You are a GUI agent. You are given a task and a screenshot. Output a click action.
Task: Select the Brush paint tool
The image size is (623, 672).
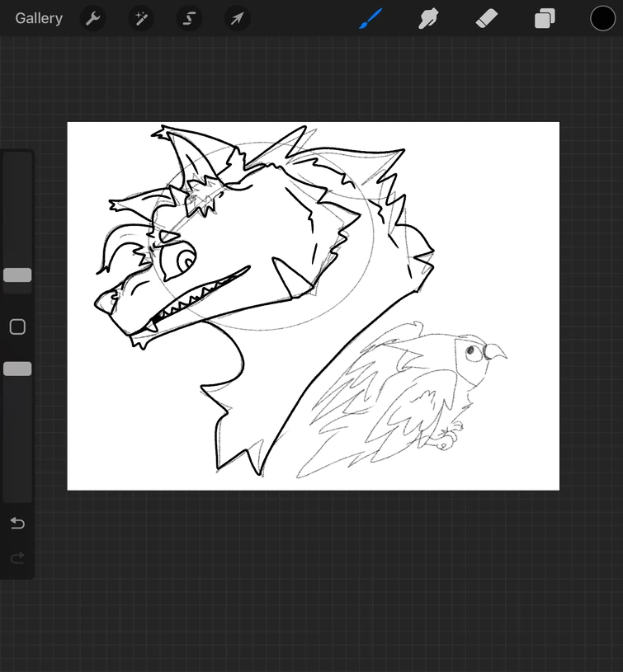point(370,19)
